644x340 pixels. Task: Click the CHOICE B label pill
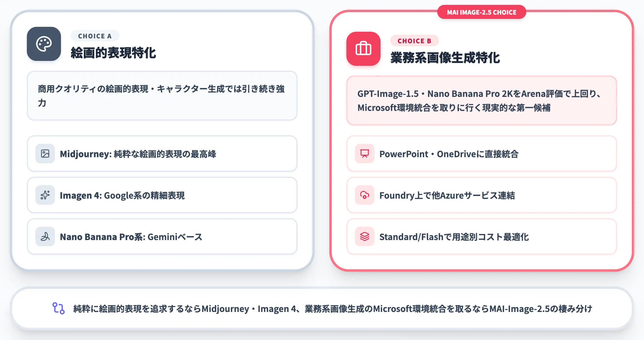414,41
